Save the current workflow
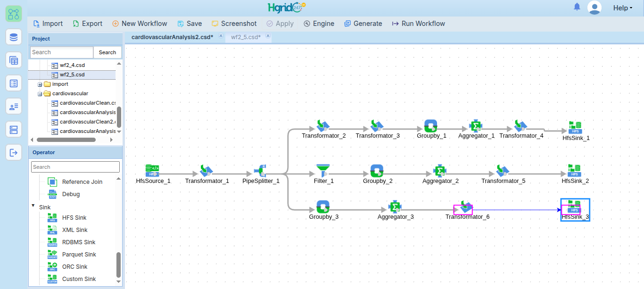The height and width of the screenshot is (289, 644). click(x=190, y=24)
